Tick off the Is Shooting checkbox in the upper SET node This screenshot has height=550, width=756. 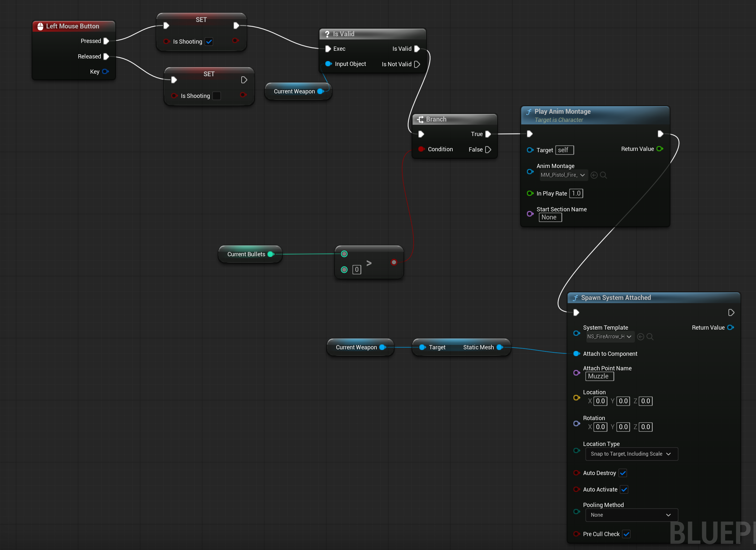(209, 42)
